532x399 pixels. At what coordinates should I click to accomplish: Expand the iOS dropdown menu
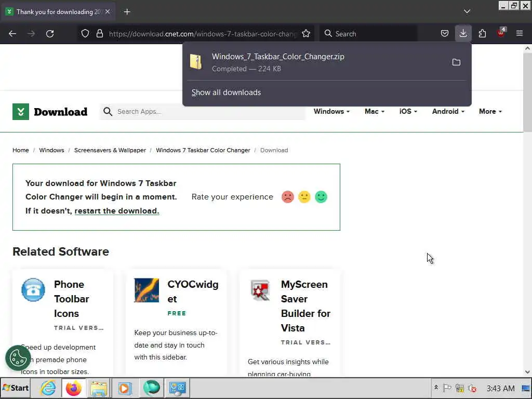tap(408, 111)
